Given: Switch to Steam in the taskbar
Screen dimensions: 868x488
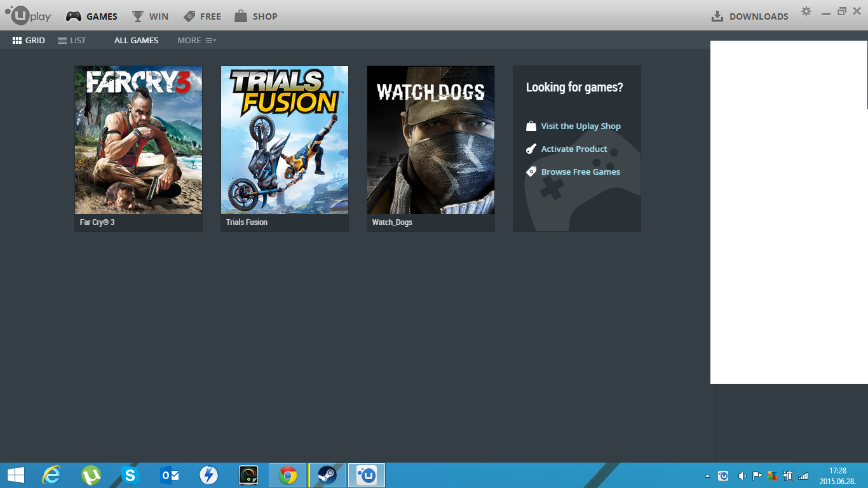Looking at the screenshot, I should point(327,475).
